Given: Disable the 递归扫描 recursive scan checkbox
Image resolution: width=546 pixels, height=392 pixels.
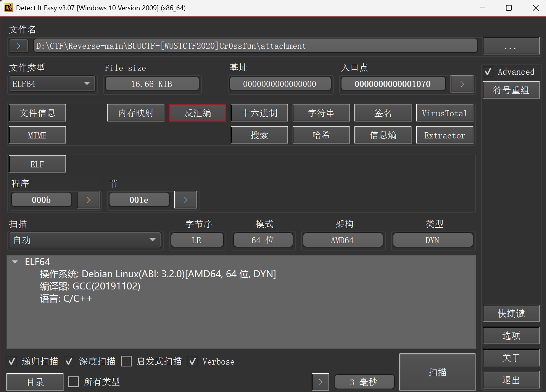Looking at the screenshot, I should point(12,361).
